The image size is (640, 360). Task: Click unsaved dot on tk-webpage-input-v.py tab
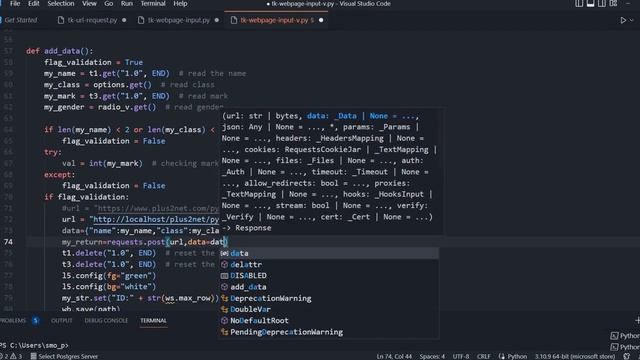pos(321,20)
